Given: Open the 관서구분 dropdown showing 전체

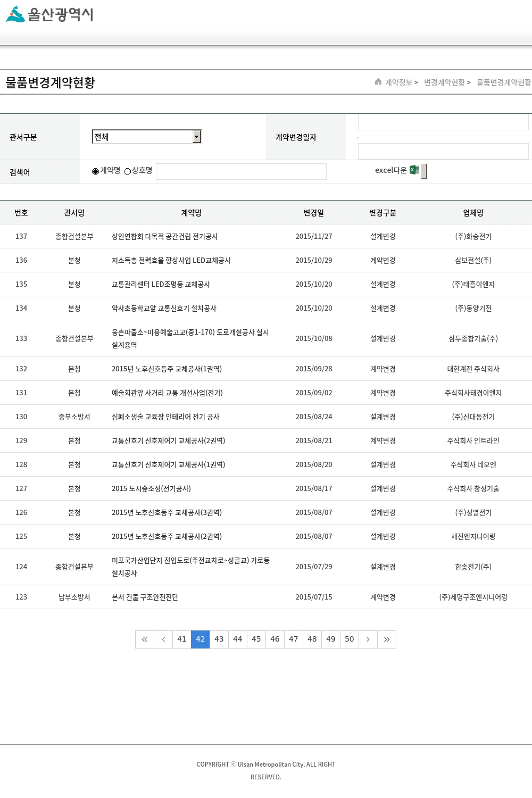Looking at the screenshot, I should click(x=146, y=137).
